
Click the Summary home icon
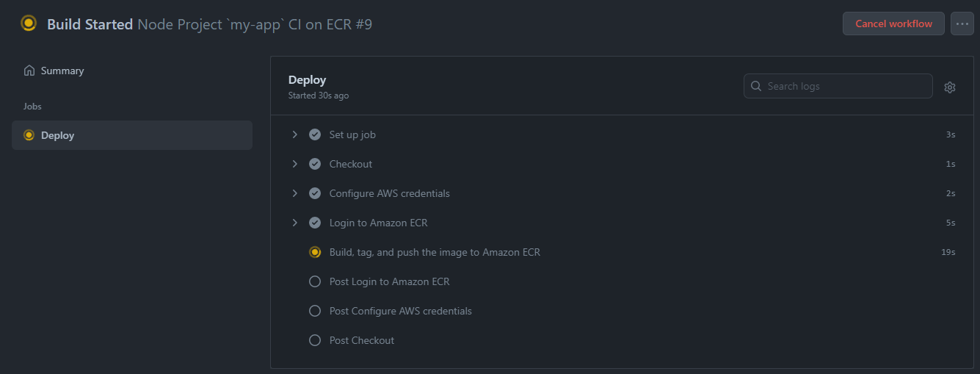pyautogui.click(x=29, y=71)
